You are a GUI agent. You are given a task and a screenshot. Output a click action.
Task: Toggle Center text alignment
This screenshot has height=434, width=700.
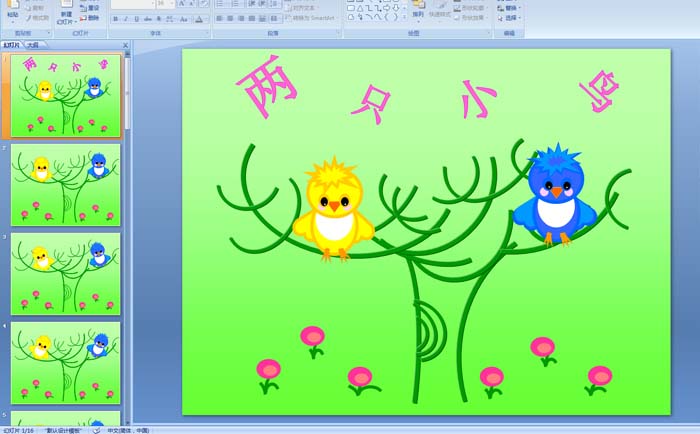pos(230,19)
